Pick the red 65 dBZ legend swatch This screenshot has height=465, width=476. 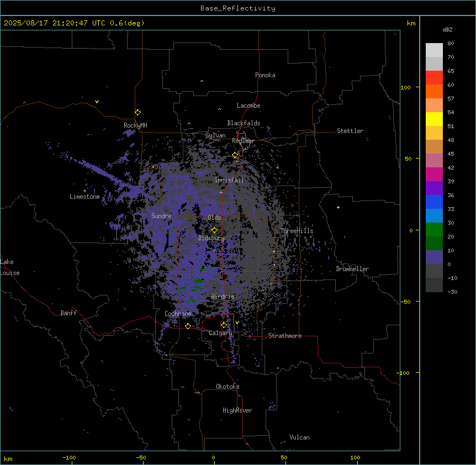point(434,77)
